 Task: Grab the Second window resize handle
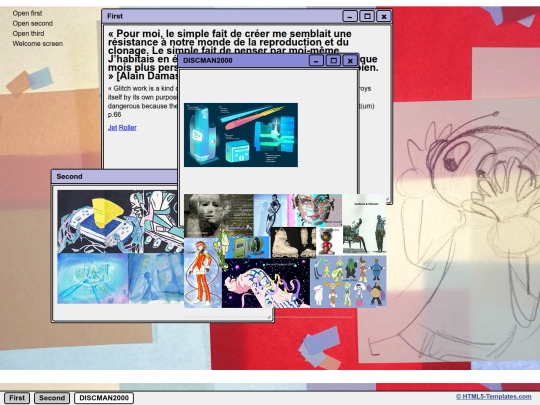pyautogui.click(x=269, y=317)
